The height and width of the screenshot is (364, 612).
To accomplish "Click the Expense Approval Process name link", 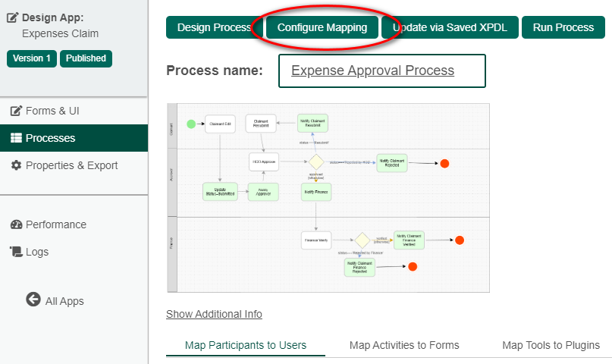I will [372, 71].
